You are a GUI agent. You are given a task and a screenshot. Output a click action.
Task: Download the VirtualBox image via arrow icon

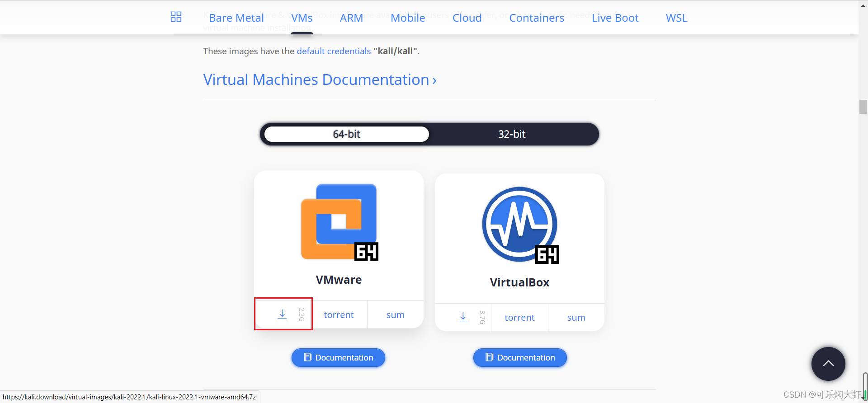tap(463, 317)
